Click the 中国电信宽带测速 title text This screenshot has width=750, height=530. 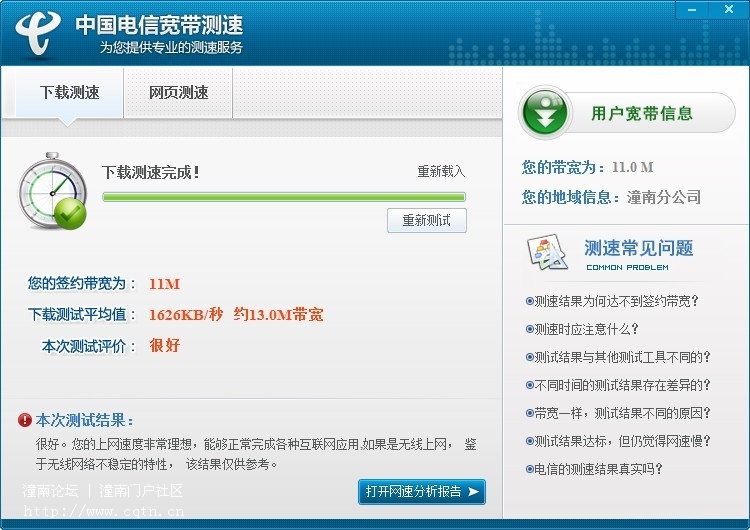pos(159,25)
